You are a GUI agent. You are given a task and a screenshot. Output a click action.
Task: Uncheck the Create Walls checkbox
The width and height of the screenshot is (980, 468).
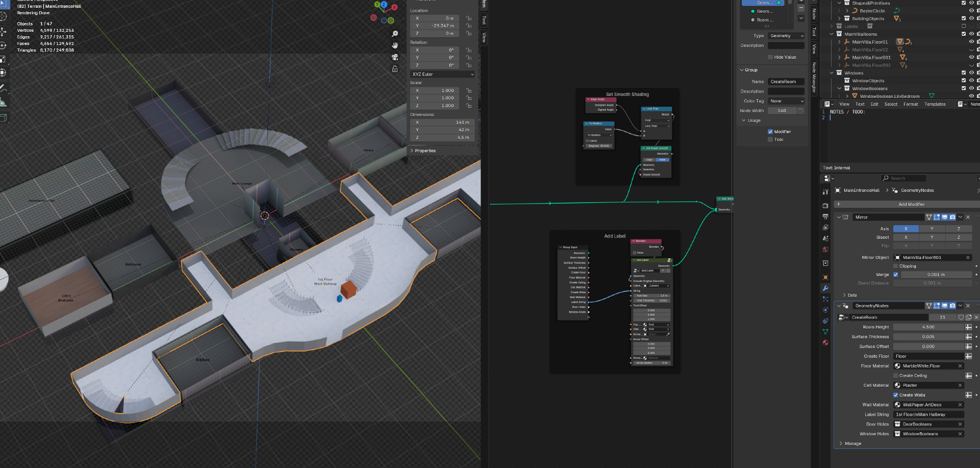pyautogui.click(x=896, y=395)
